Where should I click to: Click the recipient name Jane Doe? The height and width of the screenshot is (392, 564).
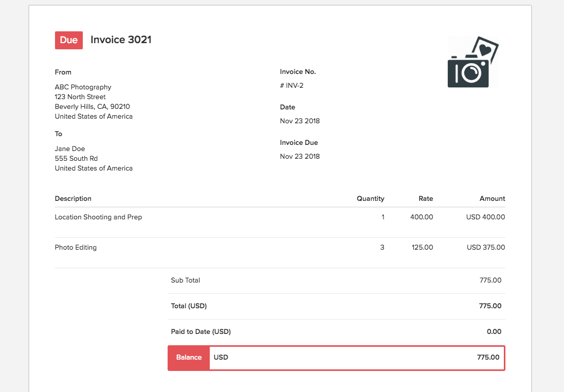[x=69, y=148]
